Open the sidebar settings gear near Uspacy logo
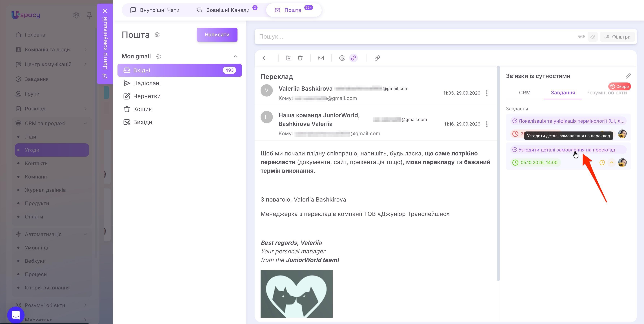The image size is (644, 324). [76, 15]
